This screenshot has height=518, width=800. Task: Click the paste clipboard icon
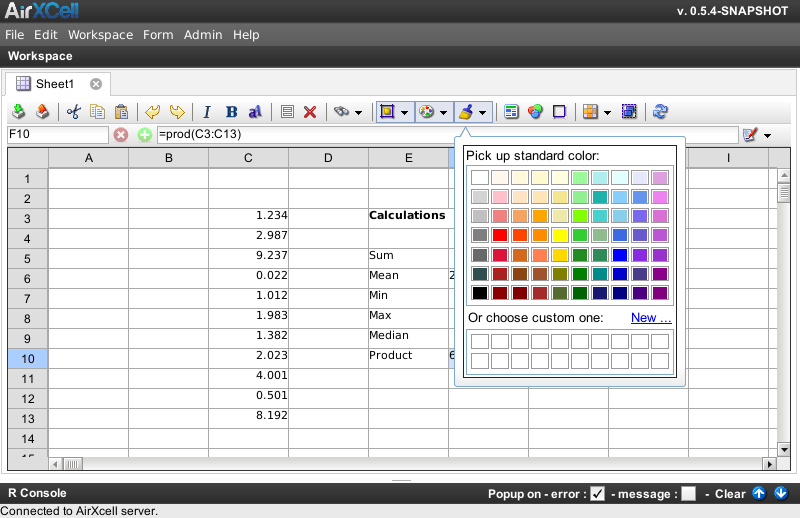pyautogui.click(x=121, y=112)
